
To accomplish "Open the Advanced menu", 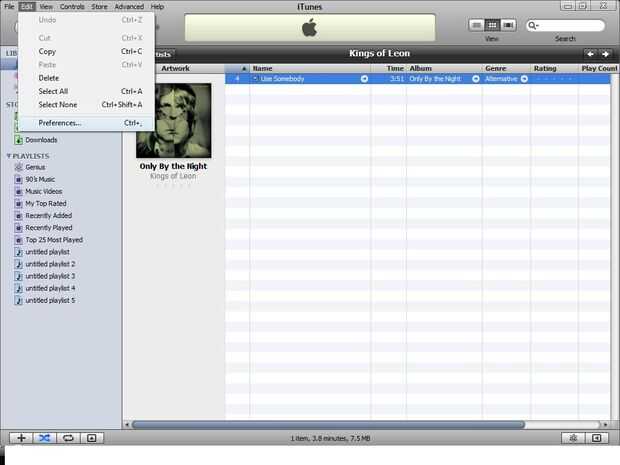I will click(x=129, y=7).
